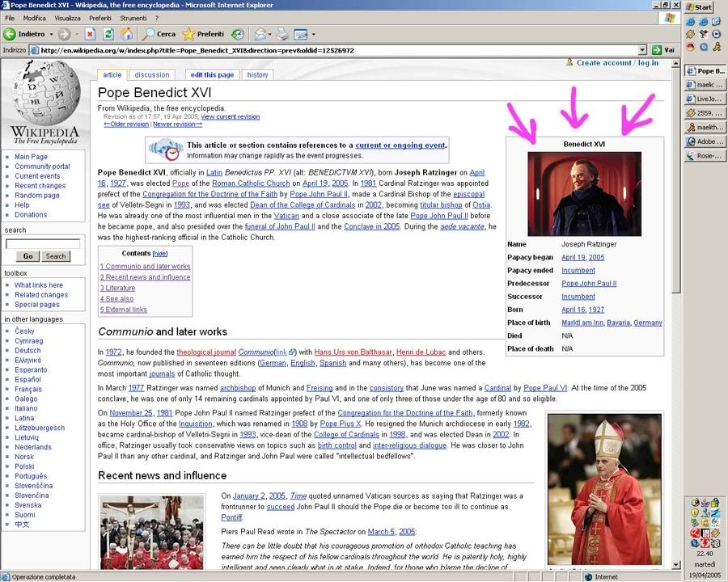
Task: Hide the Contents box via hide link
Action: pos(159,254)
